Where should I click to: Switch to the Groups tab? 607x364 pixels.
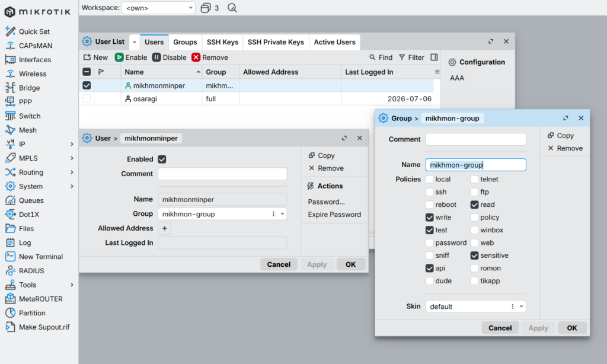[x=185, y=42]
